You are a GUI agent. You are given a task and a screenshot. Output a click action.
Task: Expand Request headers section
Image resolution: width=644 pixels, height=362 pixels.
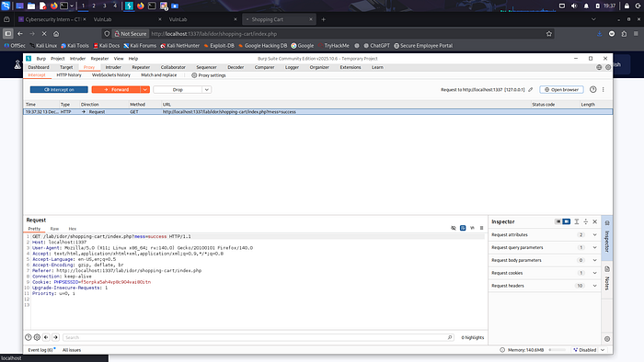pos(545,286)
